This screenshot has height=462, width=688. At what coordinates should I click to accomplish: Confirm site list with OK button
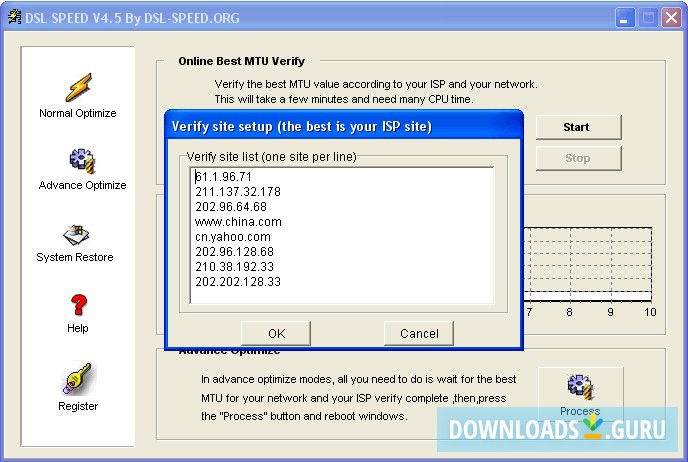coord(276,333)
